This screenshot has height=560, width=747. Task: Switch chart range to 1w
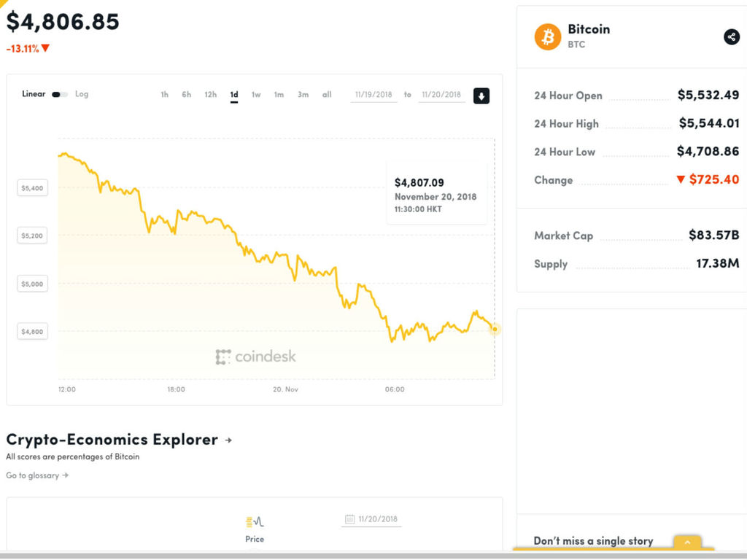[x=256, y=95]
